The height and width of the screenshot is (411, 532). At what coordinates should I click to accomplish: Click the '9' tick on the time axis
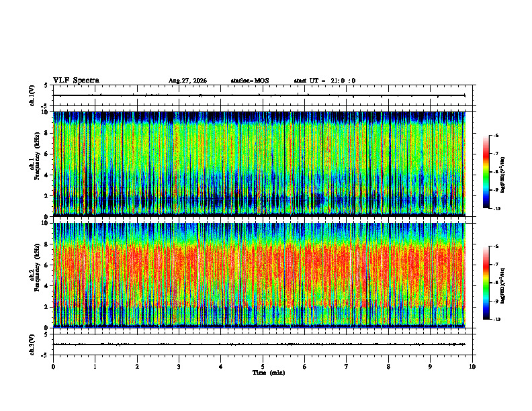click(x=430, y=367)
